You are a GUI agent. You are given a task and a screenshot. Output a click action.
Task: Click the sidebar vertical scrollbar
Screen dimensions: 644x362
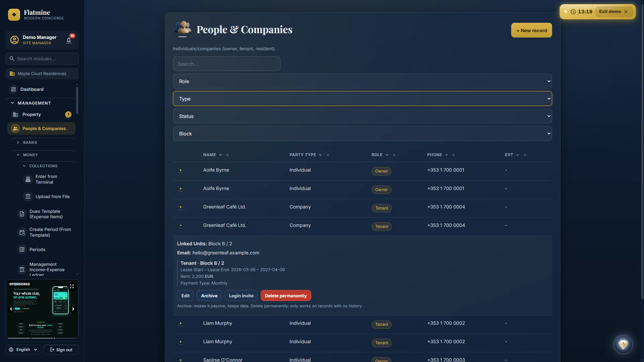77,100
